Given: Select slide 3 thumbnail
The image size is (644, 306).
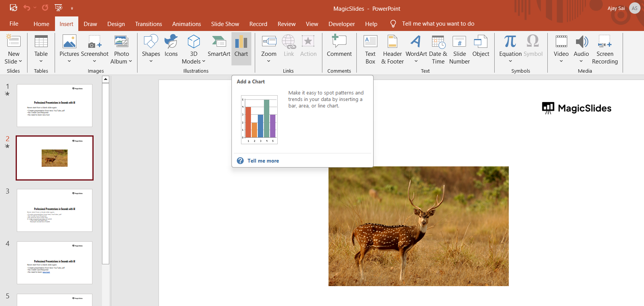Looking at the screenshot, I should (55, 210).
